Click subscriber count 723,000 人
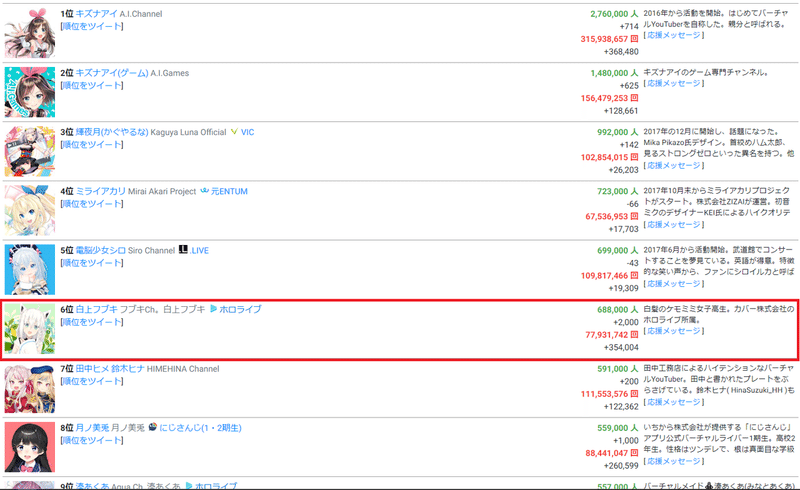The width and height of the screenshot is (800, 490). [618, 191]
